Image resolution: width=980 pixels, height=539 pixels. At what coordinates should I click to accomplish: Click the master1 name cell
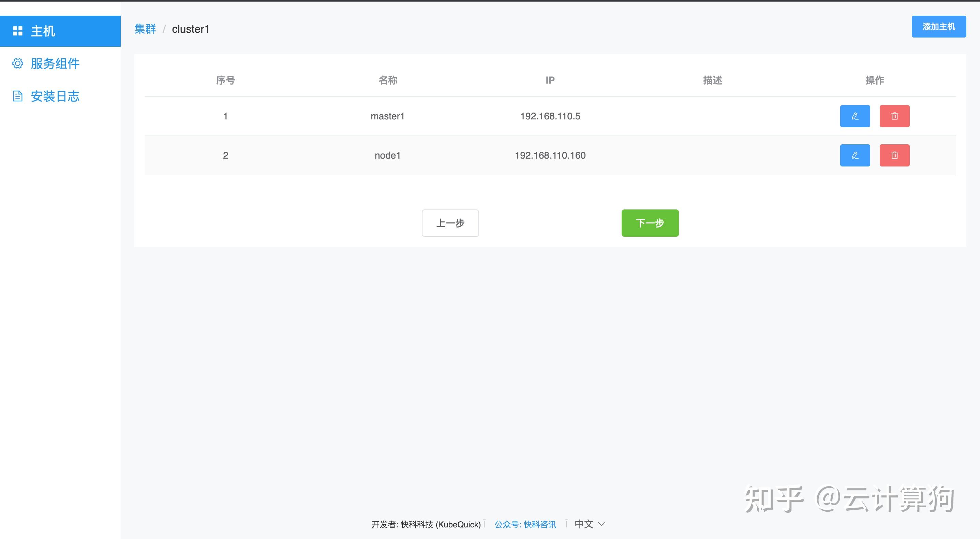[x=387, y=116]
